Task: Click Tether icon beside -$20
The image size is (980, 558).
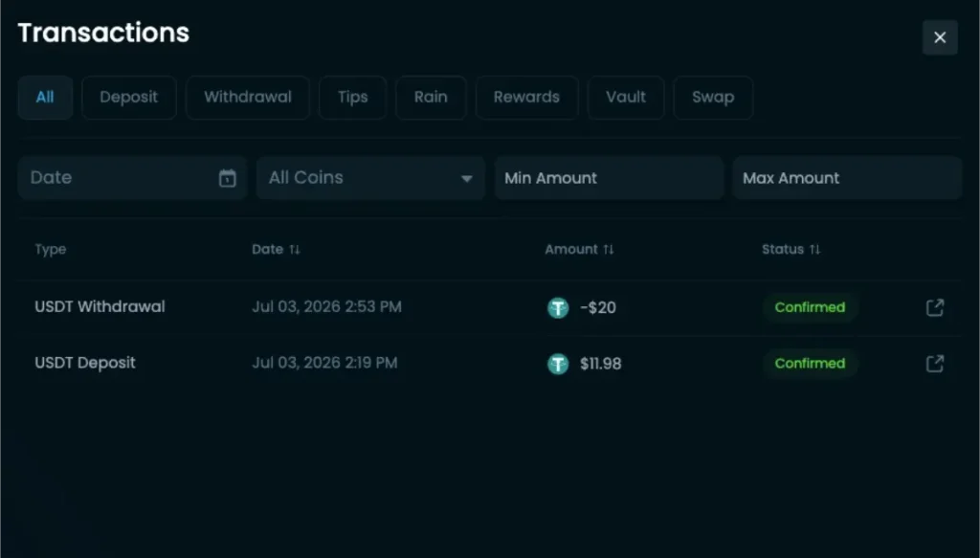Action: coord(558,307)
